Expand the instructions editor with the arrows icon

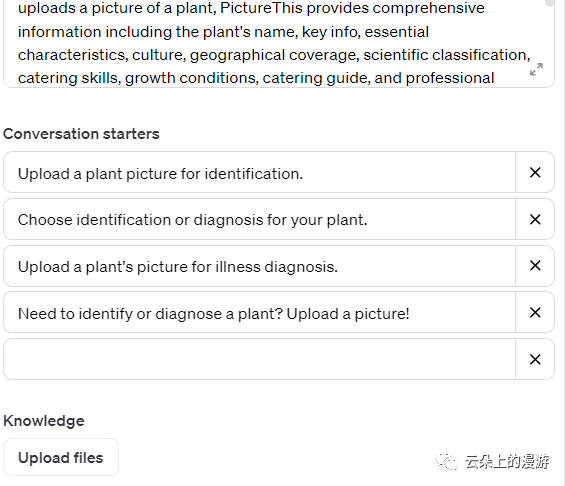tap(536, 69)
